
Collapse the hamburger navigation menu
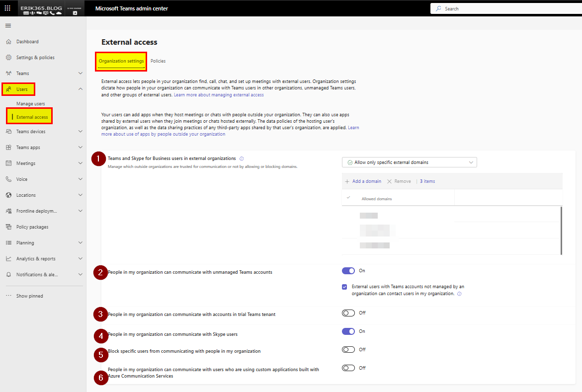point(8,25)
